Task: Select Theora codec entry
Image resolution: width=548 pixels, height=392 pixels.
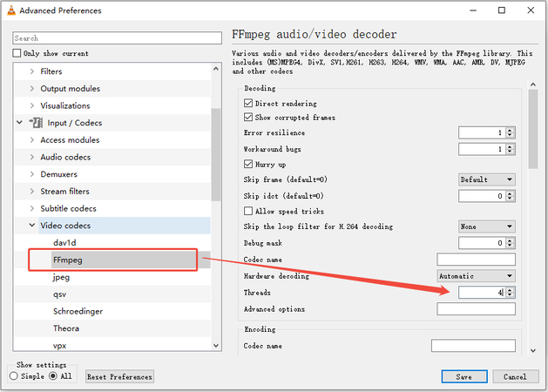Action: [66, 328]
